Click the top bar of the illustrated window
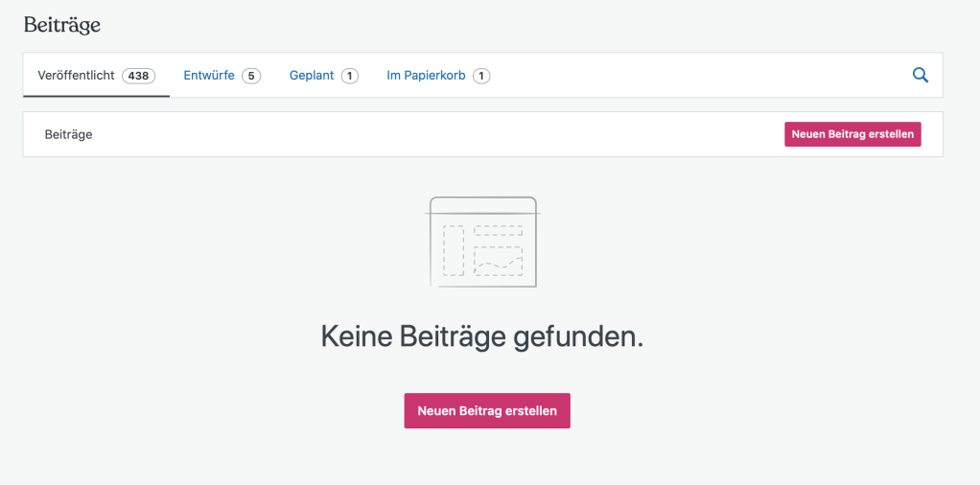980x485 pixels. click(482, 205)
